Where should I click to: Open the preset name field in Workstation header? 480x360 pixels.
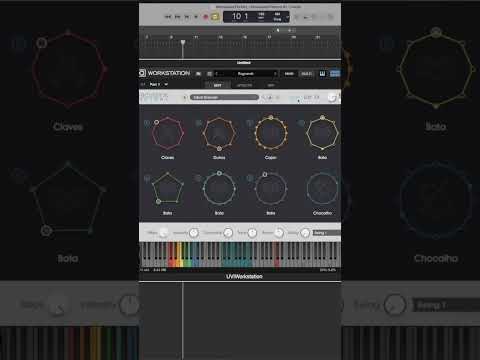(x=246, y=73)
